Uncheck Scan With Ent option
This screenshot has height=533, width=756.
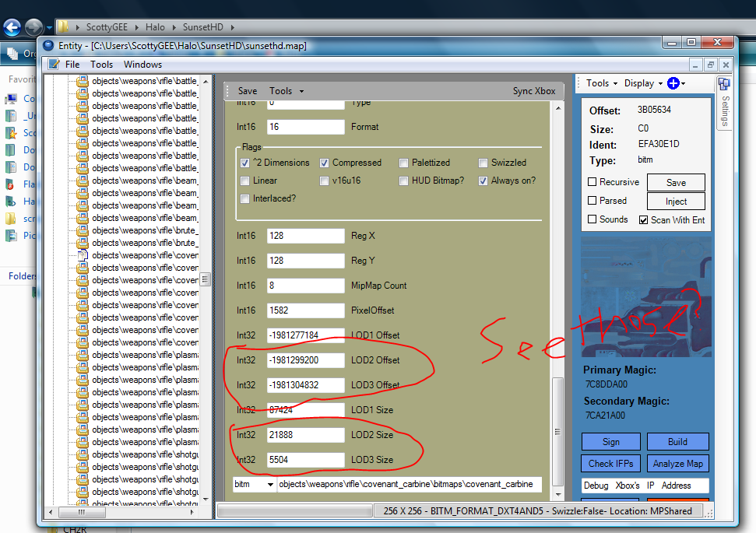[643, 219]
